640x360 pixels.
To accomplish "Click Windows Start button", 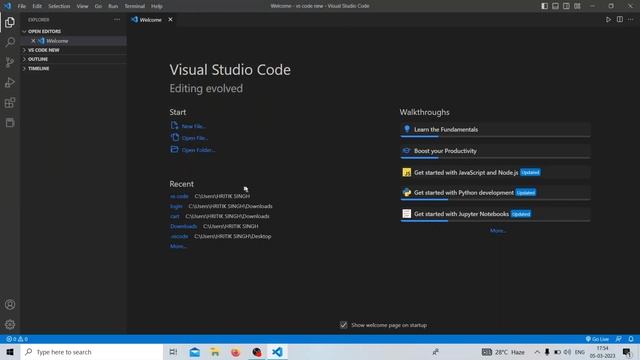I will pos(10,352).
